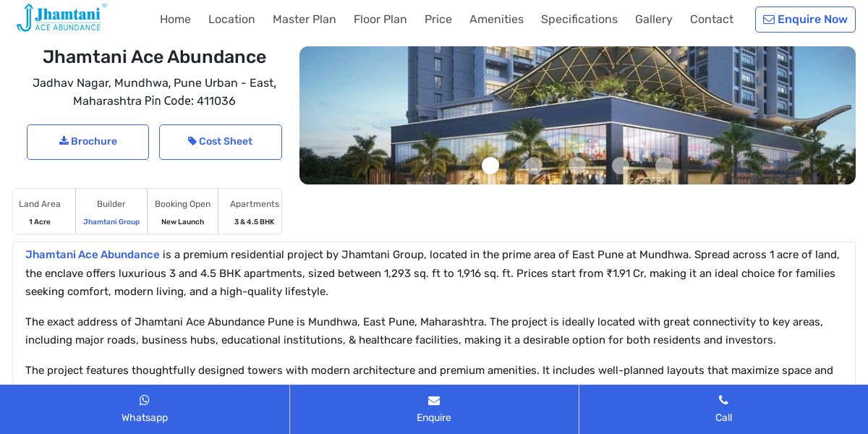Switch to the second carousel slide dot
The height and width of the screenshot is (434, 868).
click(x=534, y=166)
